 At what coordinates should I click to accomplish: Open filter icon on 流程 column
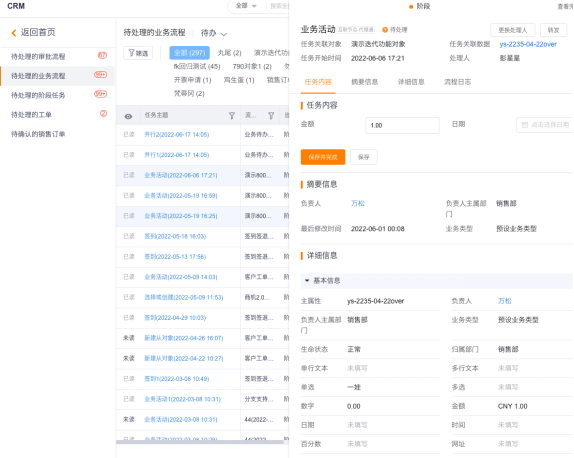(x=271, y=116)
